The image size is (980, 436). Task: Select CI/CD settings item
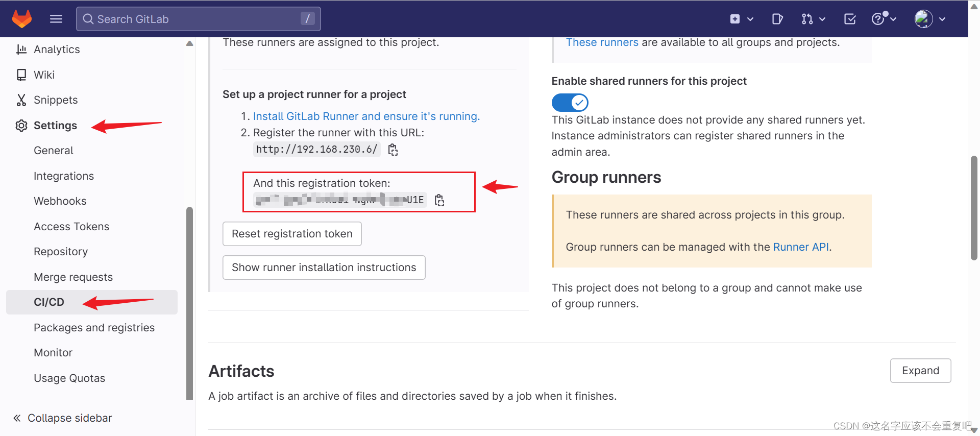[92, 302]
